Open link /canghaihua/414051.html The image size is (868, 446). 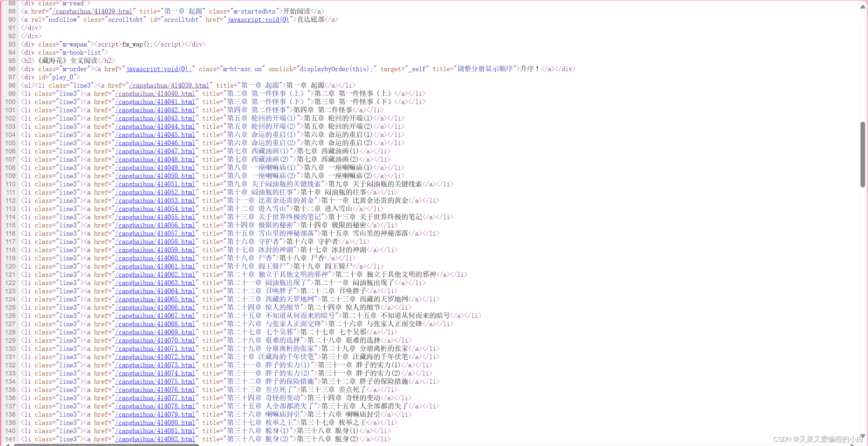click(155, 184)
